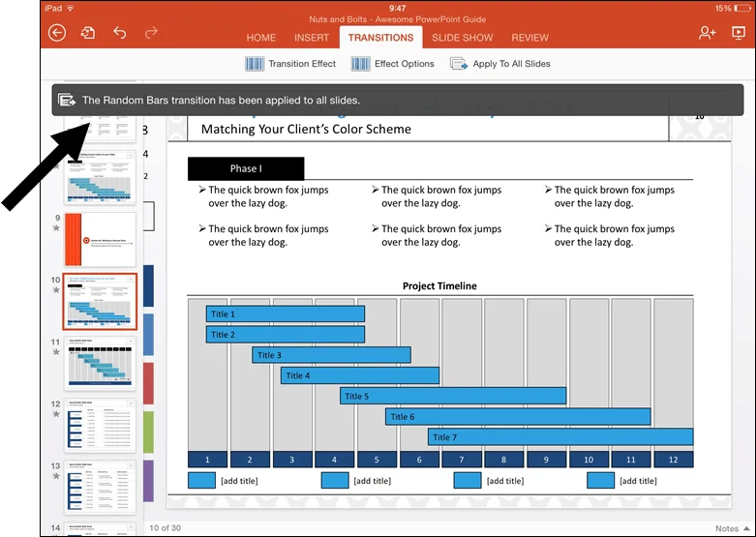Click month box 6 in timeline
756x537 pixels.
click(419, 460)
